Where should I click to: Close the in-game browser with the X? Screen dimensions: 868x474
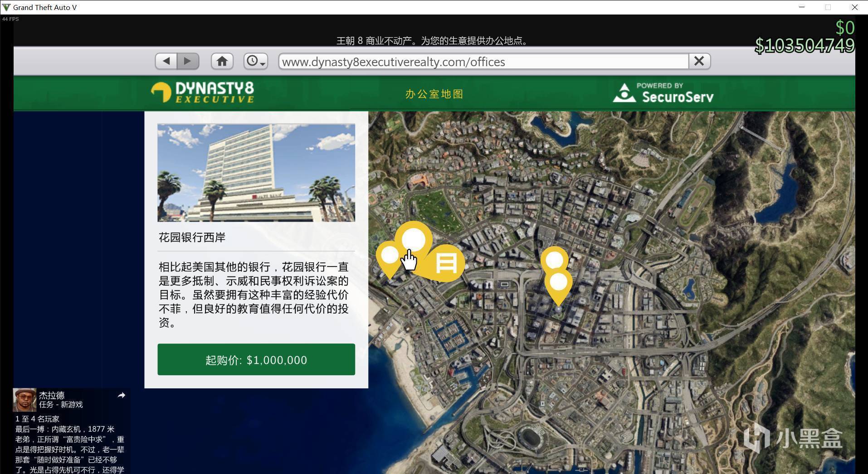click(699, 61)
